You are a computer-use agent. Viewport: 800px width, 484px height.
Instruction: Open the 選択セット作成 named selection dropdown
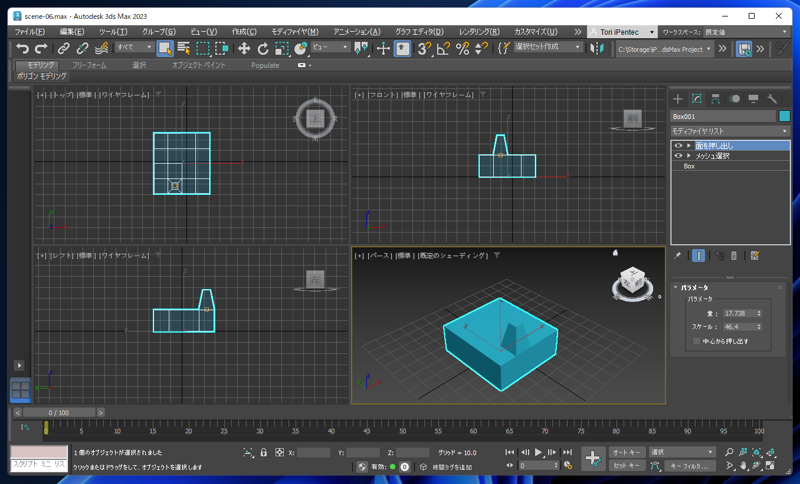click(x=547, y=47)
